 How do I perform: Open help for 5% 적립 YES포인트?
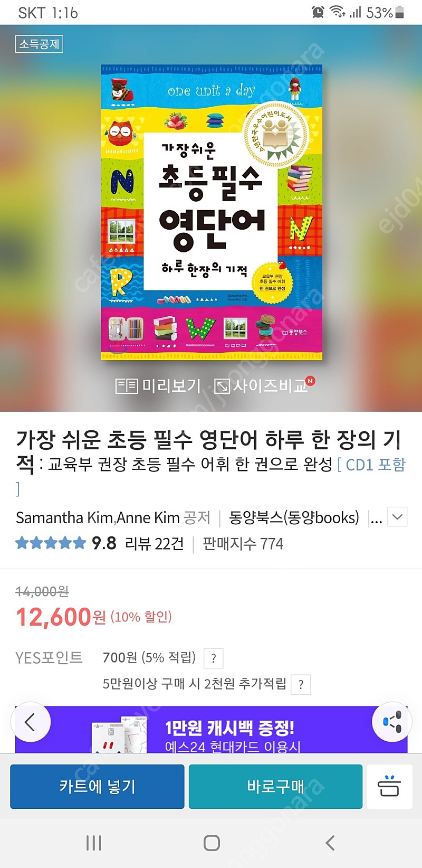[214, 658]
